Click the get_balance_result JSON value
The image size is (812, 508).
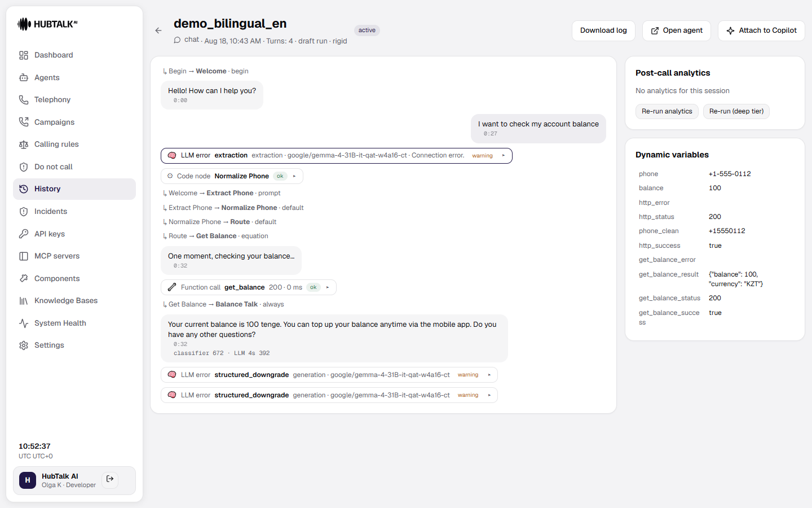coord(736,279)
